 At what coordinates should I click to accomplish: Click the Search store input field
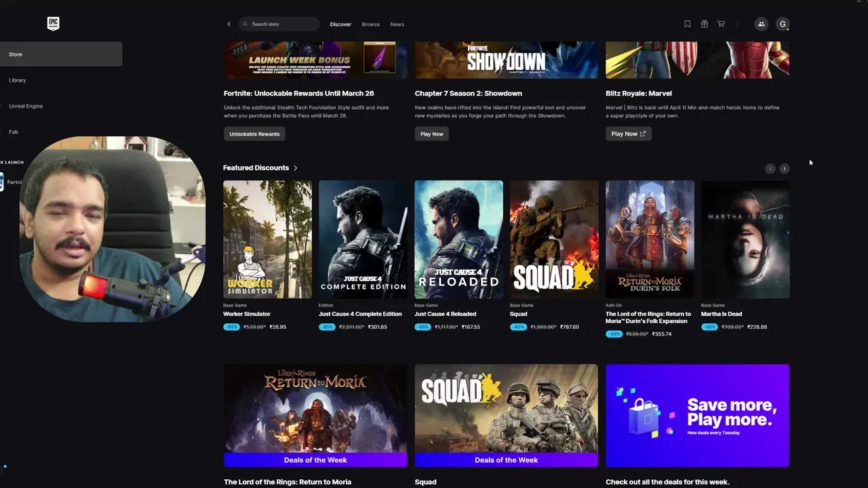point(279,24)
